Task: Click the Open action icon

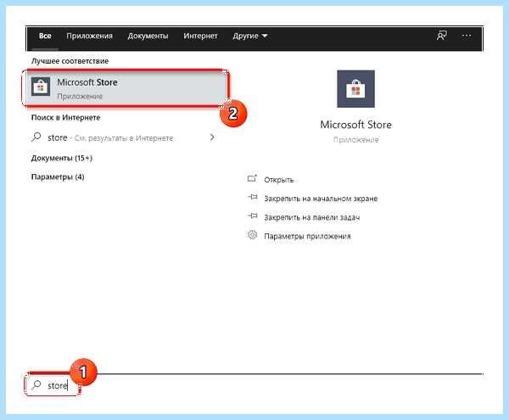Action: (x=252, y=178)
